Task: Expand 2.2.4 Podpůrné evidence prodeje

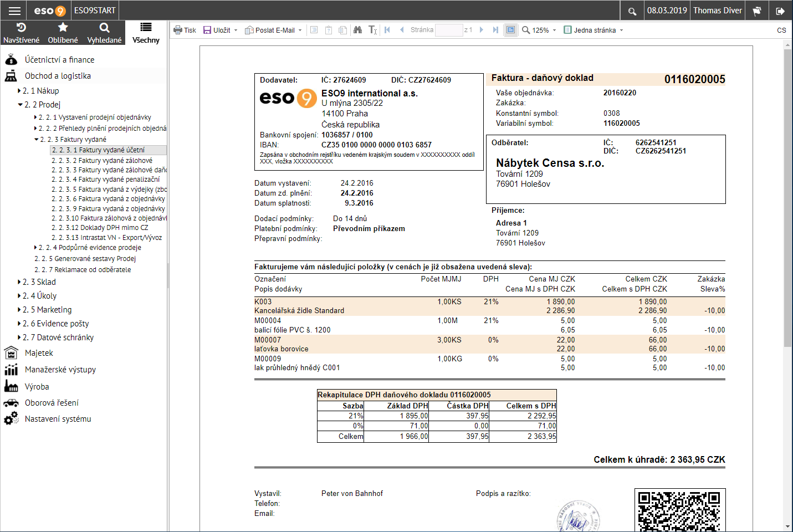Action: coord(35,248)
